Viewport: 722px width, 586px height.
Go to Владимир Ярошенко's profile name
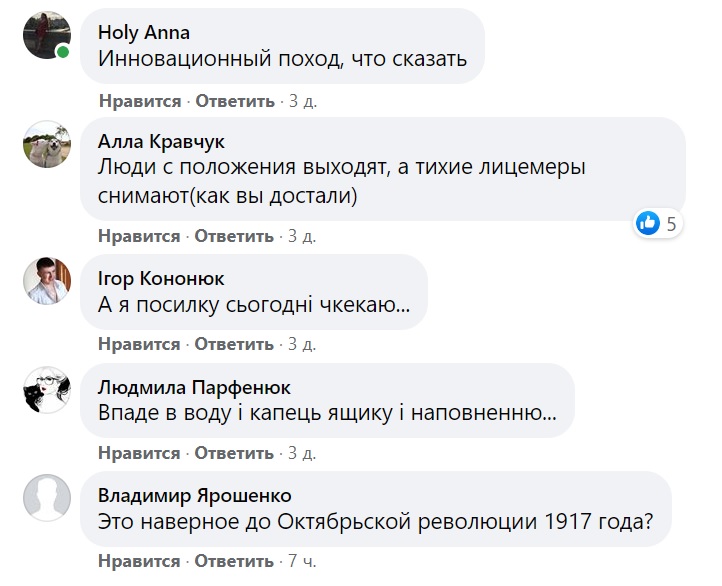tap(195, 495)
